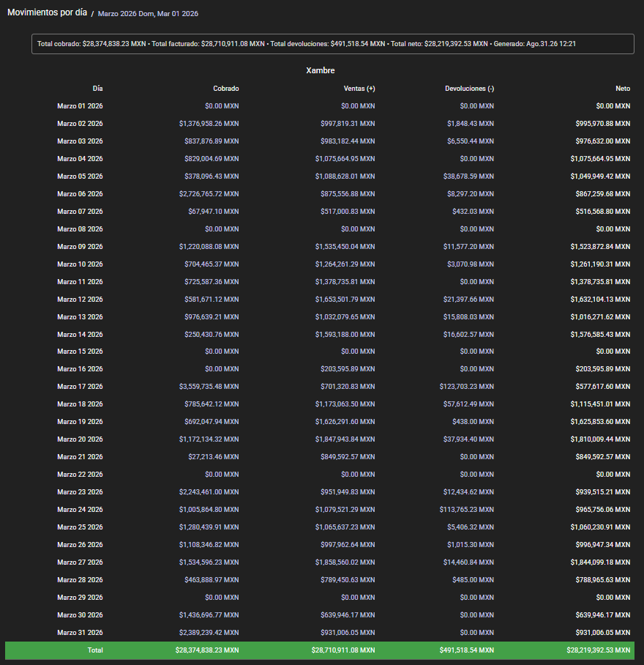
Task: Click the Marzo 2026 breadcrumb date
Action: point(148,14)
